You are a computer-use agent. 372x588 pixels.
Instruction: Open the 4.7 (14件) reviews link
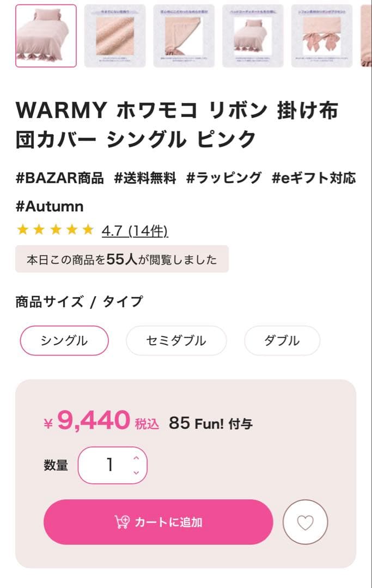pyautogui.click(x=135, y=231)
